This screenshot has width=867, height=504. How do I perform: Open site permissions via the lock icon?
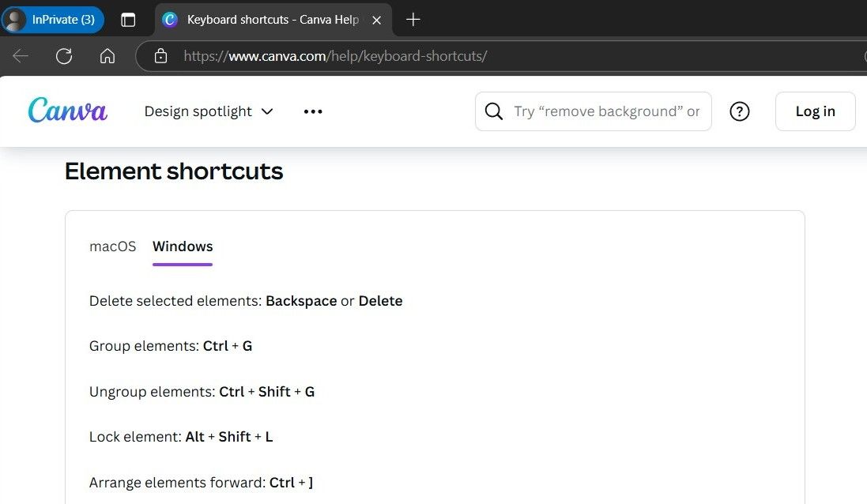pos(161,55)
